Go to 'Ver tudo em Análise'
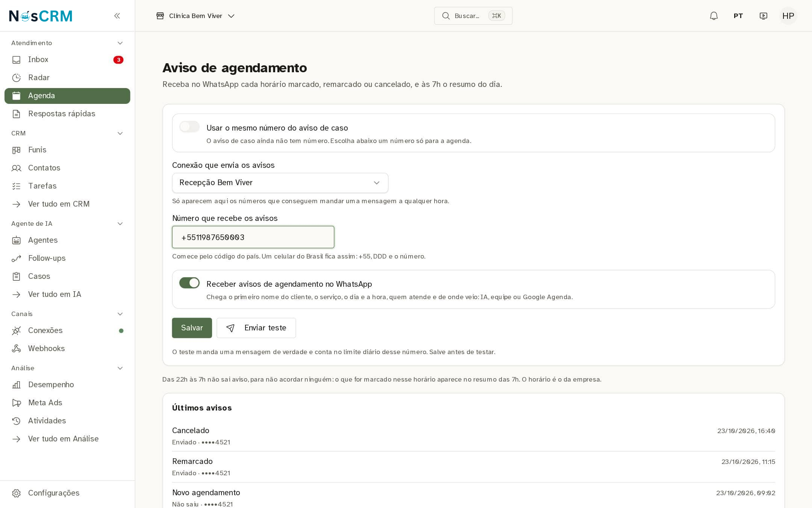 [x=67, y=439]
